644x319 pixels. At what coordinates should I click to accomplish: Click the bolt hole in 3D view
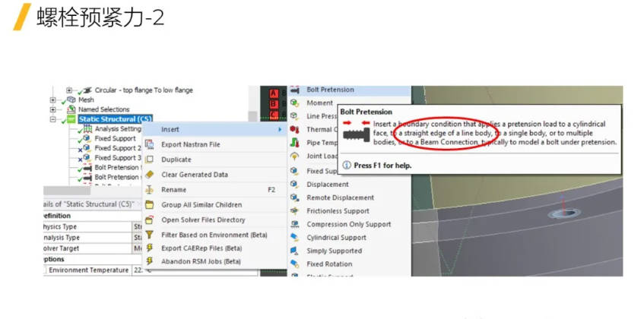(x=564, y=213)
